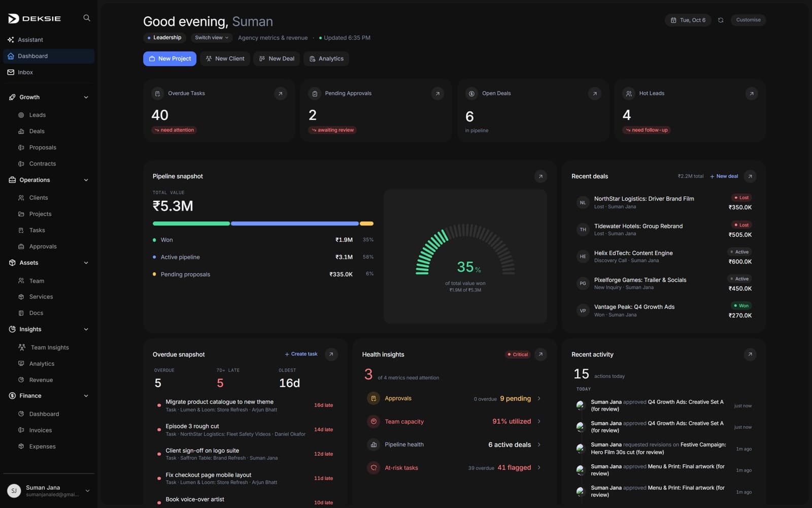This screenshot has width=812, height=508.
Task: Collapse the Growth sidebar section
Action: (x=86, y=97)
